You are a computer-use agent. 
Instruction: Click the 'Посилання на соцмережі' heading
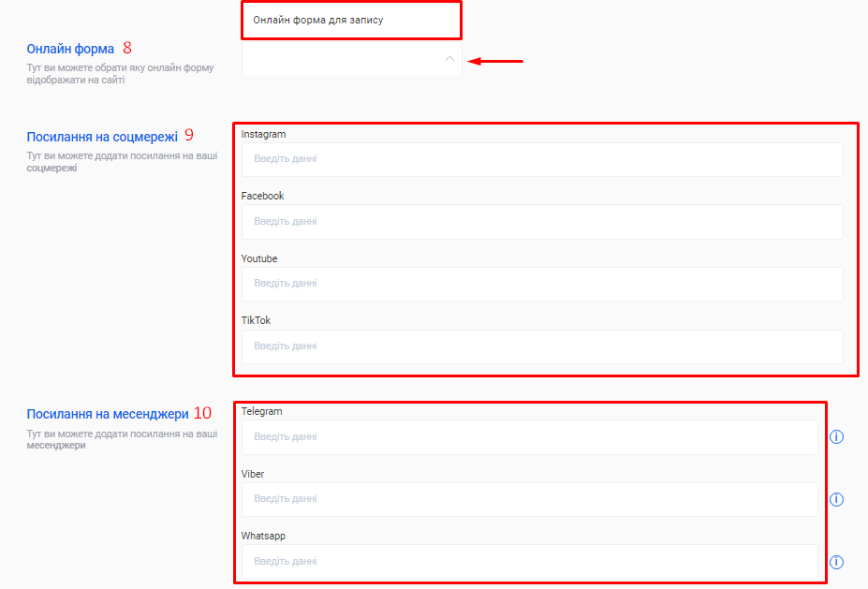coord(102,137)
